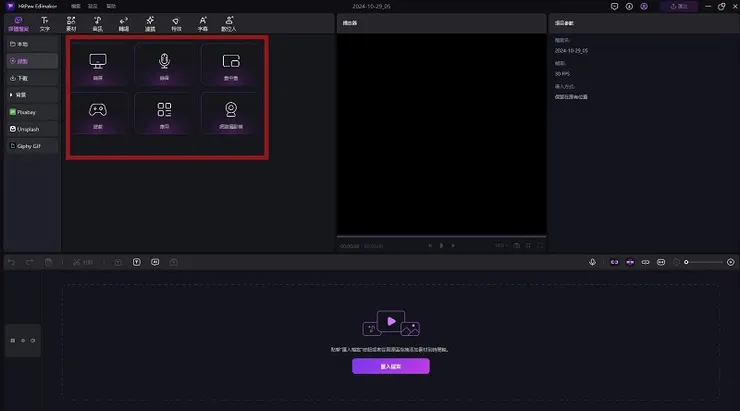Select the highlighted Record item in sidebar
Image resolution: width=740 pixels, height=411 pixels.
(x=32, y=61)
